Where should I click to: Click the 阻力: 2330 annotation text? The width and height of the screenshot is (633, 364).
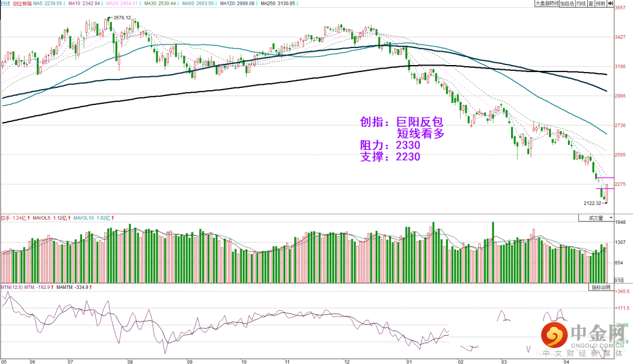(x=390, y=145)
